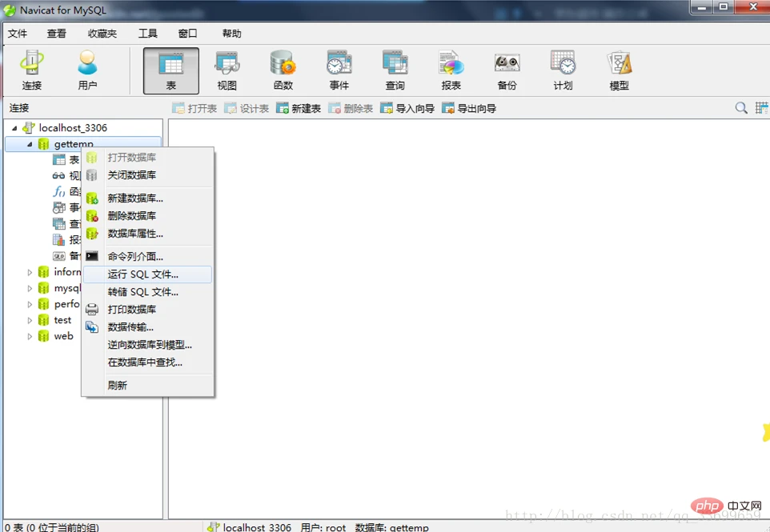Viewport: 770px width, 532px height.
Task: Click the 设计表 (Design Table) button
Action: click(x=247, y=108)
